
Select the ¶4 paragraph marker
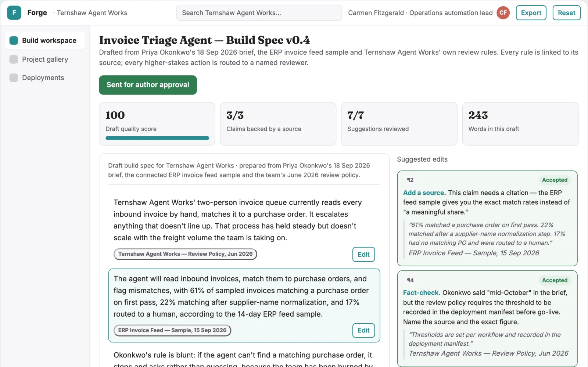coord(410,280)
